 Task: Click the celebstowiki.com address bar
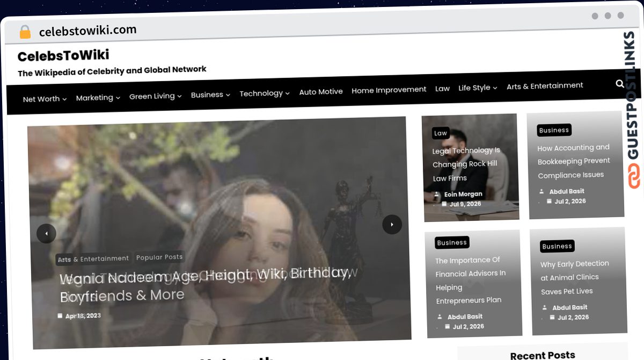click(x=88, y=31)
